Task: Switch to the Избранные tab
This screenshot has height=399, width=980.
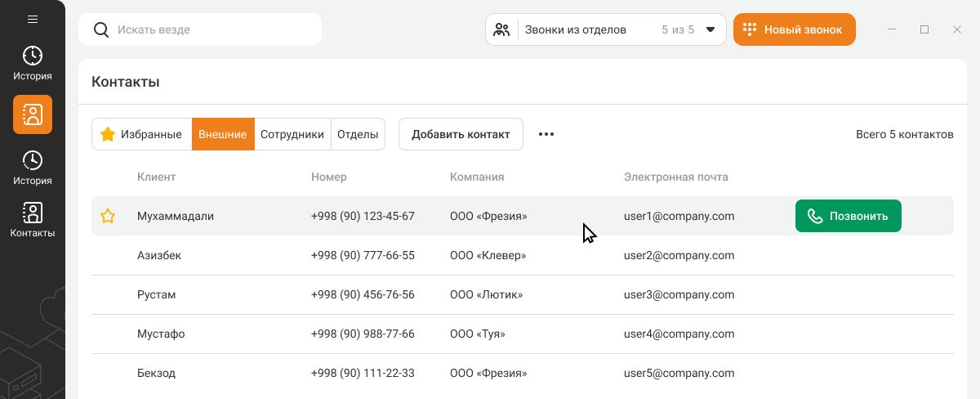Action: tap(141, 134)
